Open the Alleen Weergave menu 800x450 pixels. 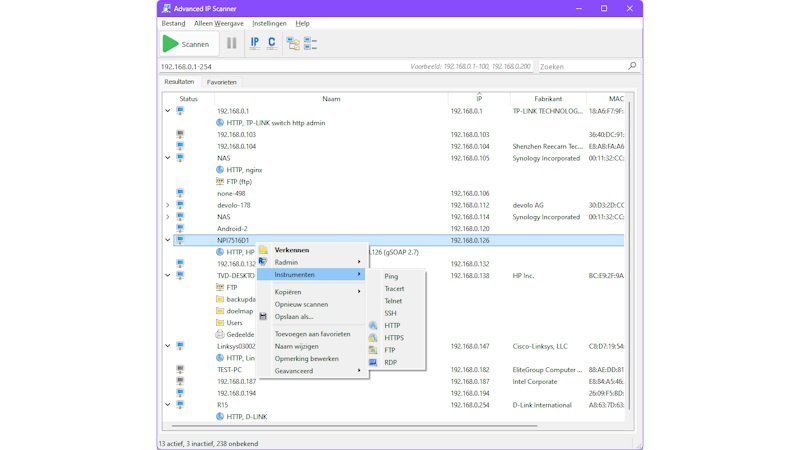tap(218, 23)
